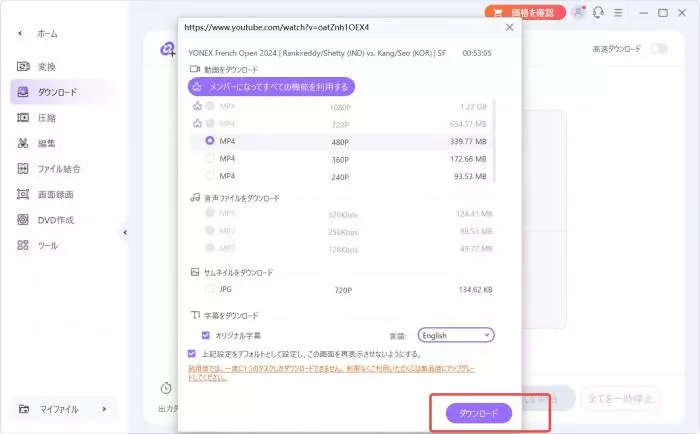Viewport: 700px width, 434px height.
Task: Click the DVD作成 disc icon
Action: tap(23, 220)
